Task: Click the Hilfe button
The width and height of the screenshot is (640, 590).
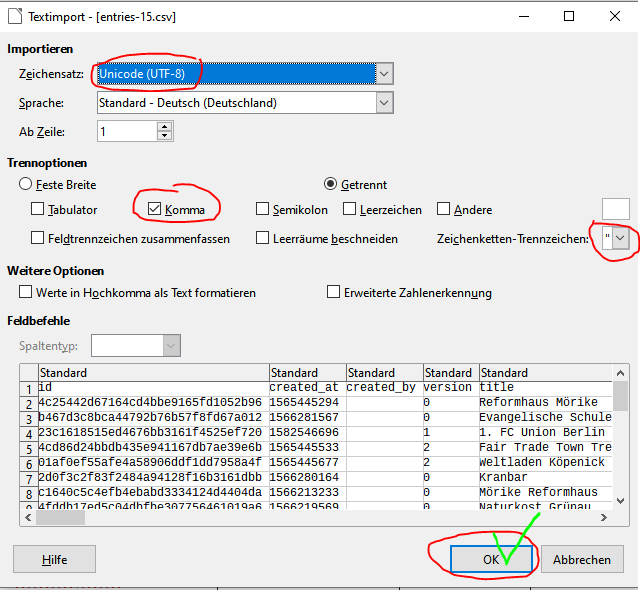Action: click(54, 559)
